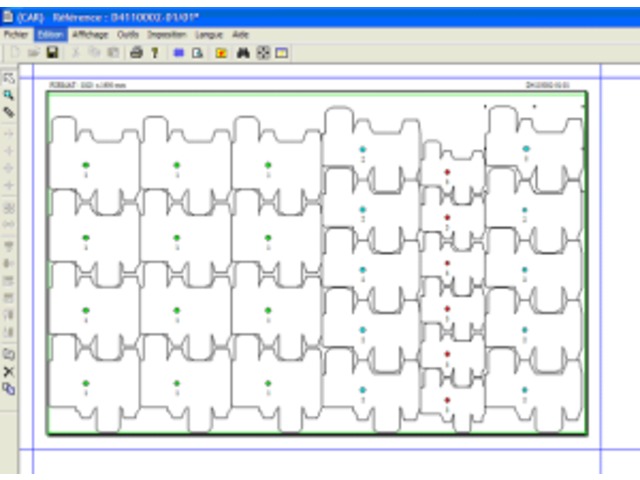Open the Affichage menu

click(x=89, y=34)
